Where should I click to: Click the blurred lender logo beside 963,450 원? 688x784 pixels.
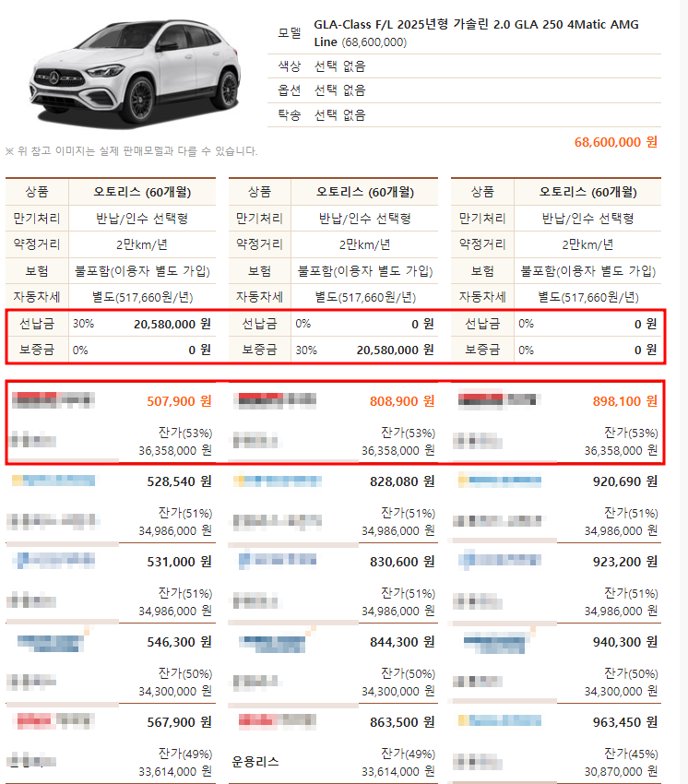click(x=500, y=720)
